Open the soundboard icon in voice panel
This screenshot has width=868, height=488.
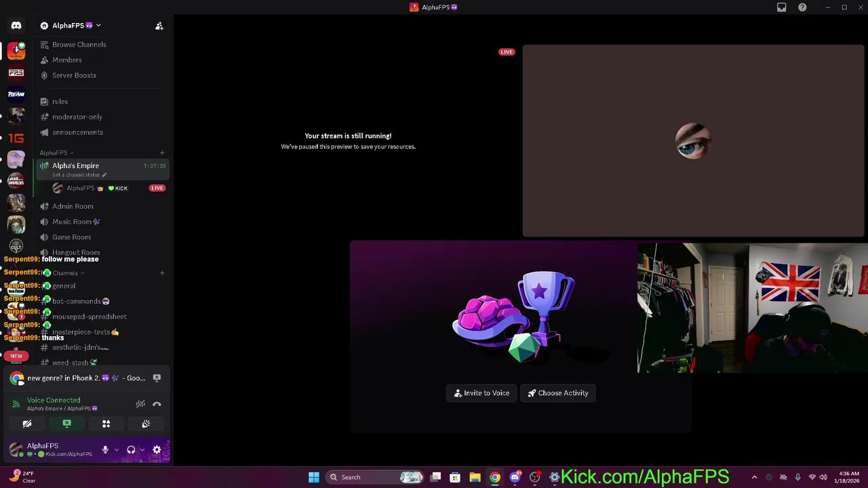[x=146, y=424]
